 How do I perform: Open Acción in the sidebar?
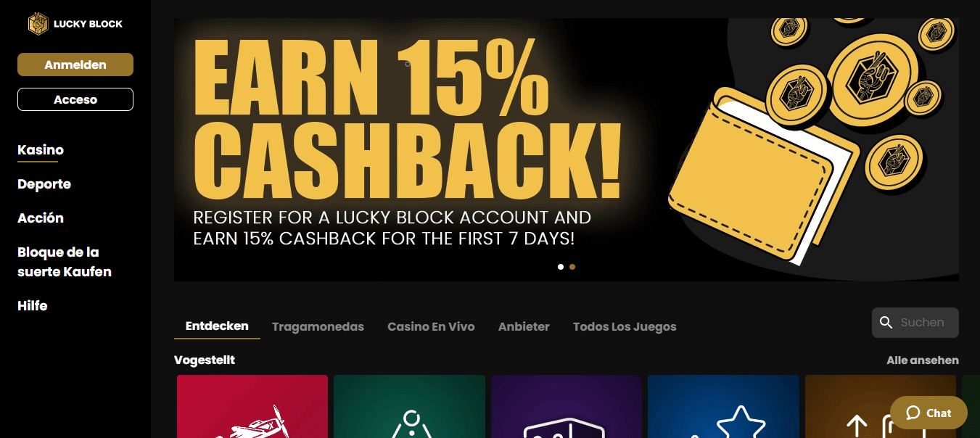[x=41, y=218]
